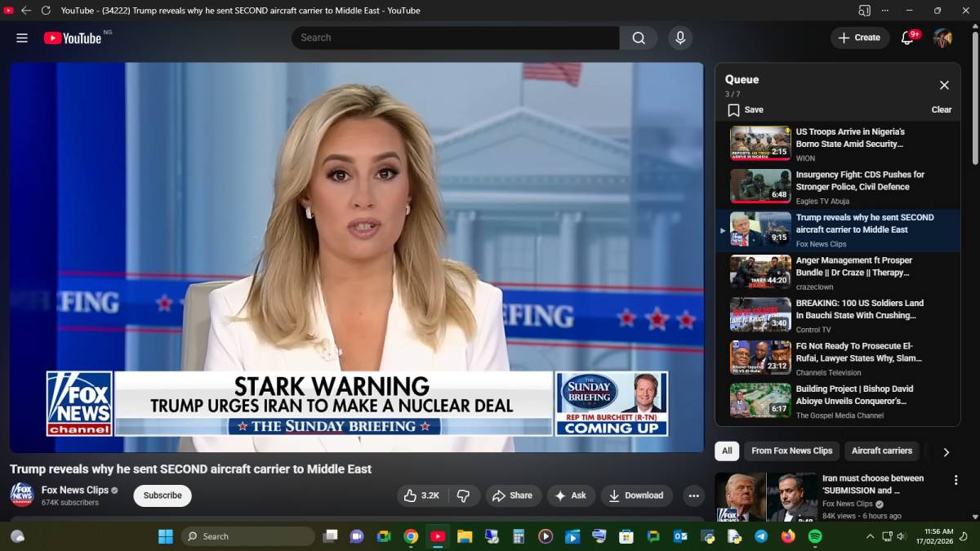Save the queue as a playlist
This screenshot has width=980, height=551.
coord(745,109)
